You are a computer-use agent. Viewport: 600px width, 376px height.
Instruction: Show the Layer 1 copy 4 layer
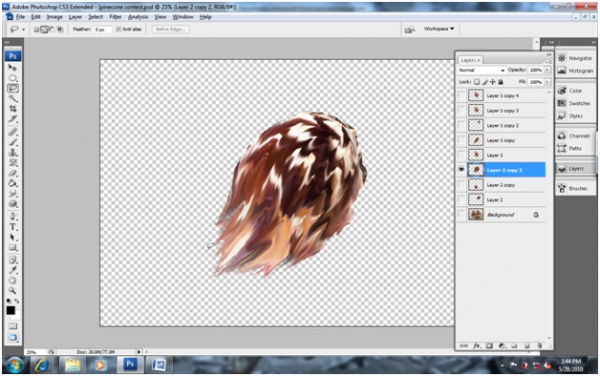click(x=461, y=95)
